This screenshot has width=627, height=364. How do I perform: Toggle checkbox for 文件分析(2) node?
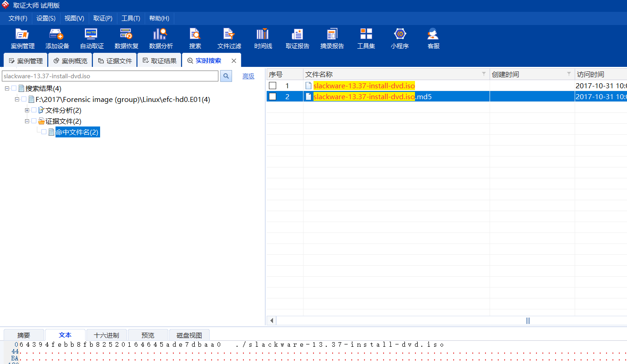coord(34,110)
